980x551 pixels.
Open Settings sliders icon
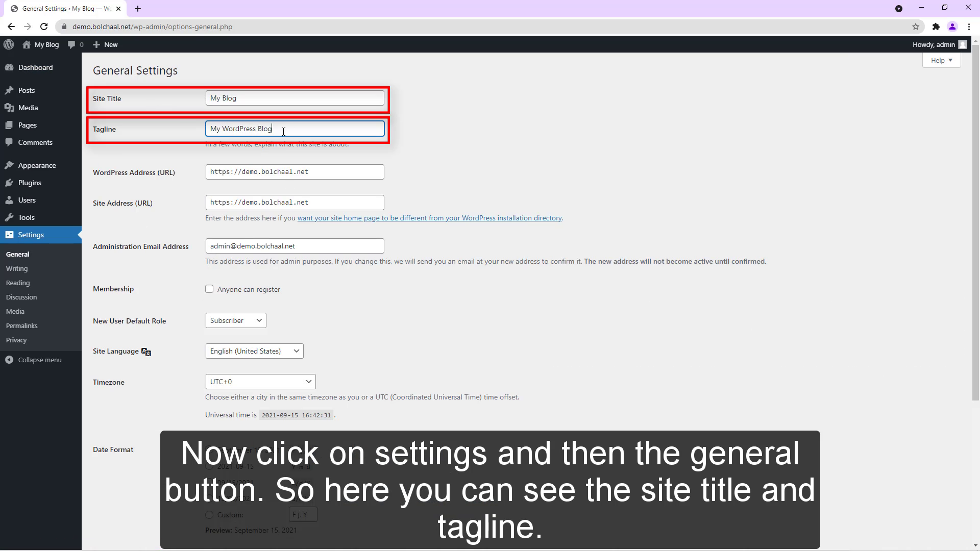click(x=9, y=235)
